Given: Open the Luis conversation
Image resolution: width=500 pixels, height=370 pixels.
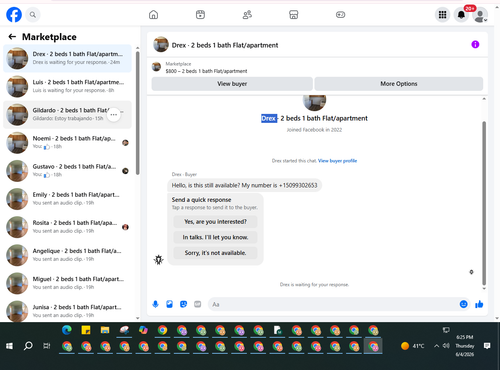Looking at the screenshot, I should (67, 86).
